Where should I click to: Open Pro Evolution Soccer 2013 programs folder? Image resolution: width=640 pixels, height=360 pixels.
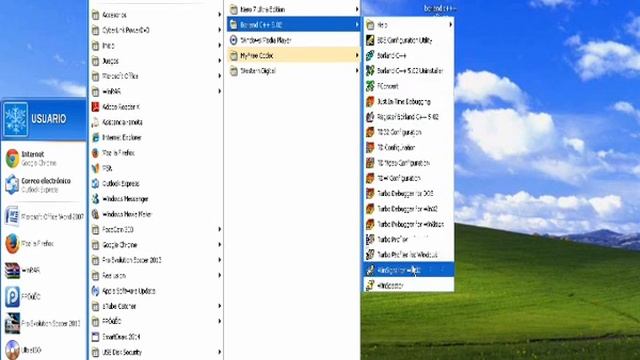tap(156, 260)
